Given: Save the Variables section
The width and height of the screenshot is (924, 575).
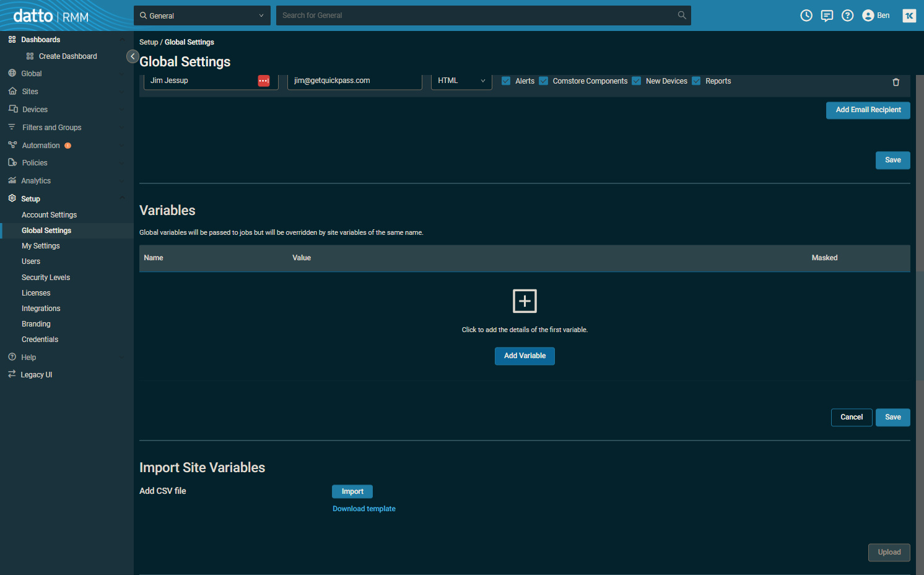Looking at the screenshot, I should coord(893,418).
